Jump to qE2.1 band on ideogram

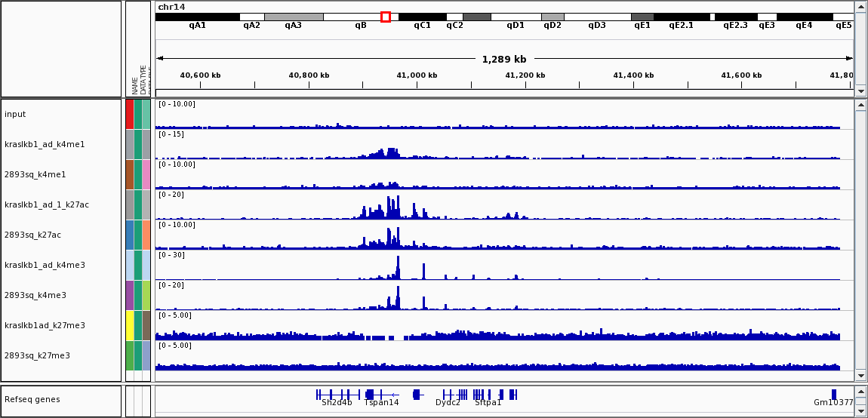(681, 17)
